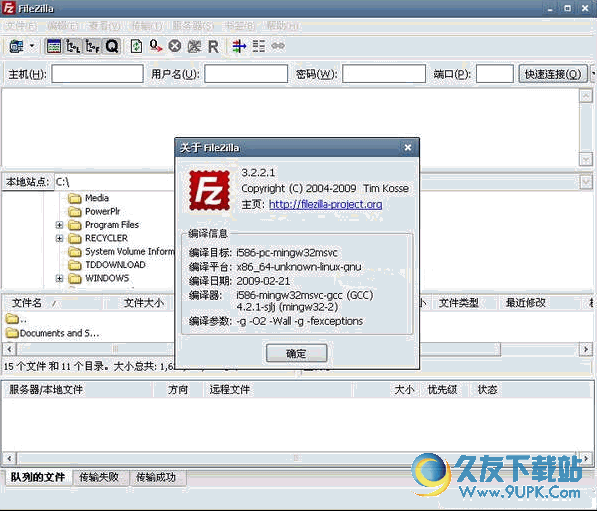Screen dimensions: 597x511
Task: Close the About FileZilla dialog
Action: pyautogui.click(x=408, y=147)
